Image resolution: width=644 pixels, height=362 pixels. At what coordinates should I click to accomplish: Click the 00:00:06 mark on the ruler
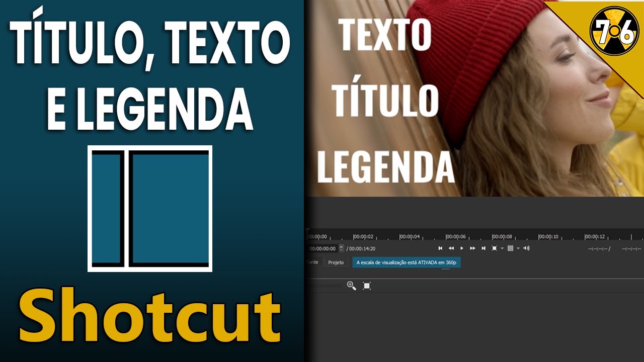456,236
